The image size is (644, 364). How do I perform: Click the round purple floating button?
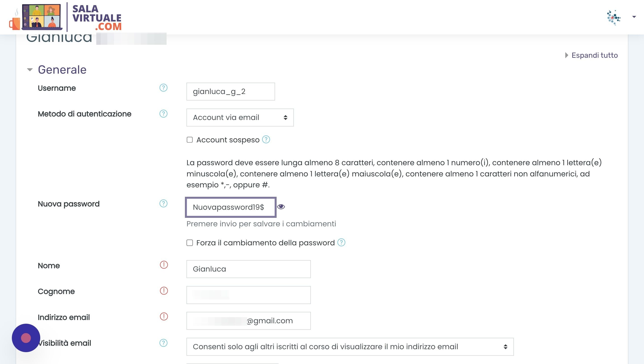tap(26, 338)
